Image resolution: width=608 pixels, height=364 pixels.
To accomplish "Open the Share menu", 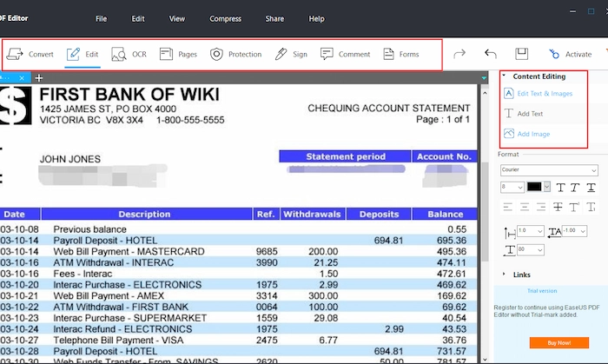I will pos(274,18).
